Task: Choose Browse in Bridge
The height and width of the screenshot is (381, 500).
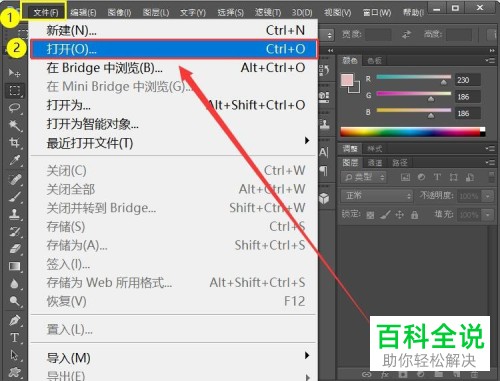Action: click(x=173, y=68)
